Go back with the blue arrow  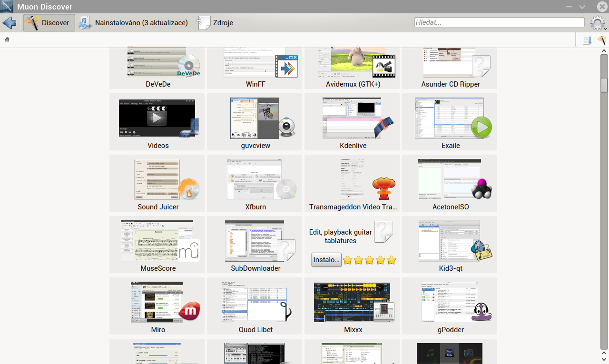(9, 23)
